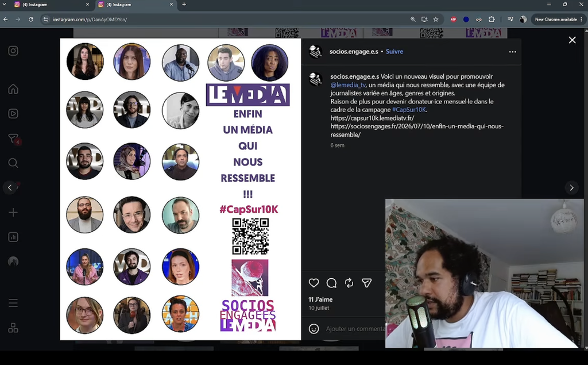Screen dimensions: 588x365
Task: Open Chrome tab search dropdown arrow
Action: pyautogui.click(x=5, y=4)
